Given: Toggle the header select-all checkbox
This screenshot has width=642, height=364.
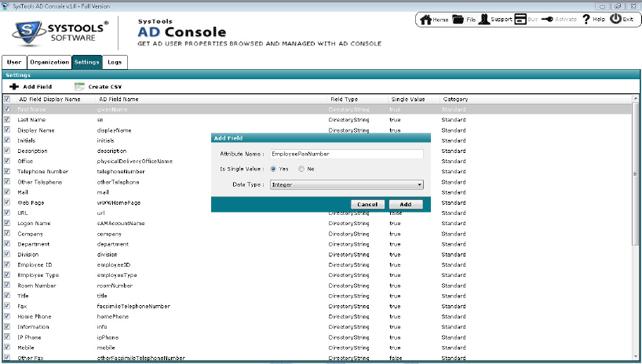Looking at the screenshot, I should coord(7,99).
